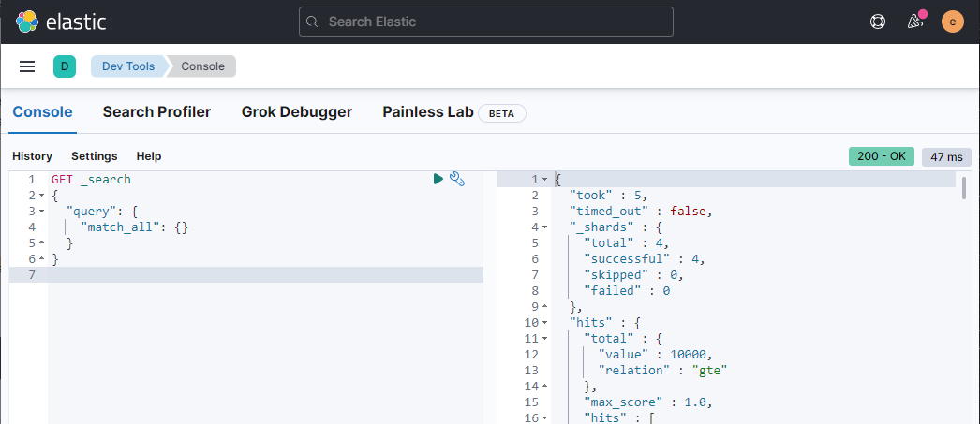Open console Settings
The width and height of the screenshot is (980, 424).
pyautogui.click(x=95, y=156)
